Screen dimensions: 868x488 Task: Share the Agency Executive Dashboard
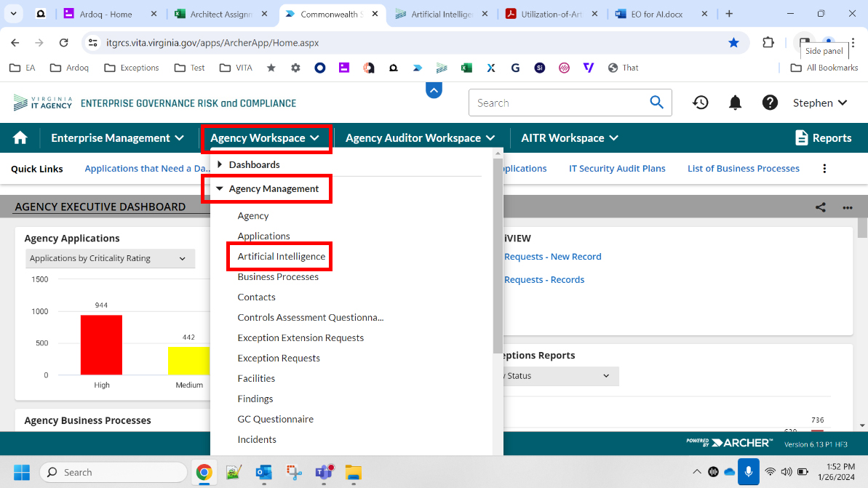(x=821, y=207)
